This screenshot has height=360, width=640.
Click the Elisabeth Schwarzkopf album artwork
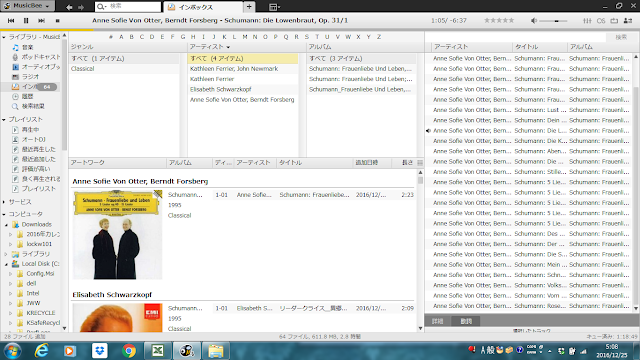tap(118, 318)
